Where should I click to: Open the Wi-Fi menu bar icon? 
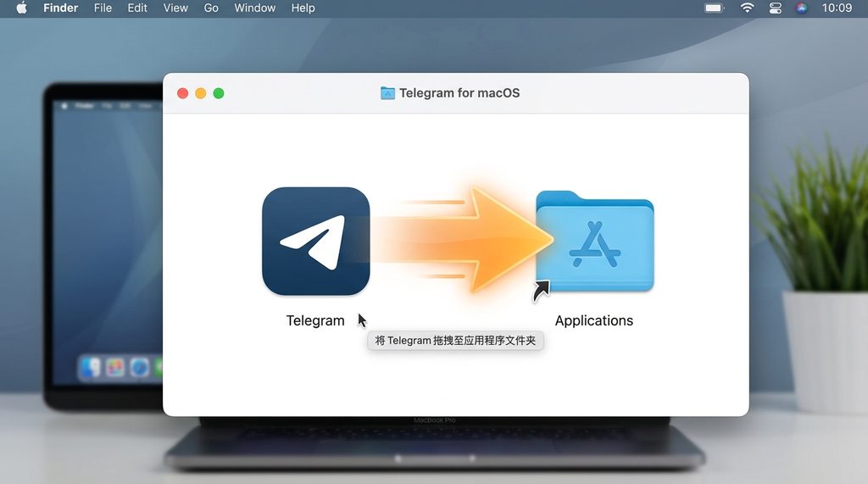(747, 8)
